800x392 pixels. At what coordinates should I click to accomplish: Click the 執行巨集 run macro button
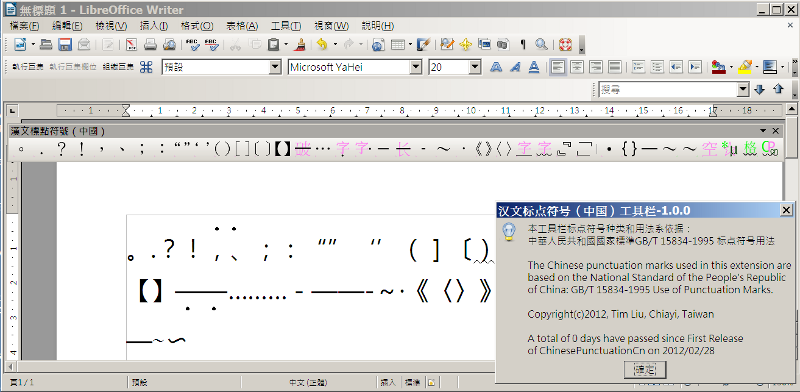(x=28, y=67)
